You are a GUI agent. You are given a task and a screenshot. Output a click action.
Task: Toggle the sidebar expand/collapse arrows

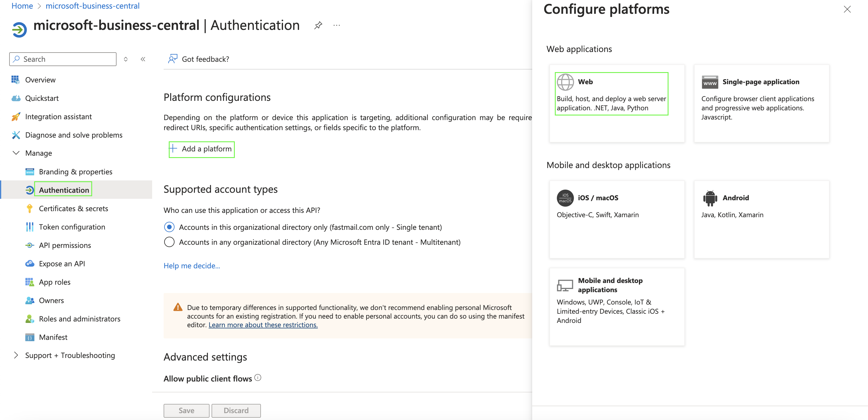click(126, 59)
